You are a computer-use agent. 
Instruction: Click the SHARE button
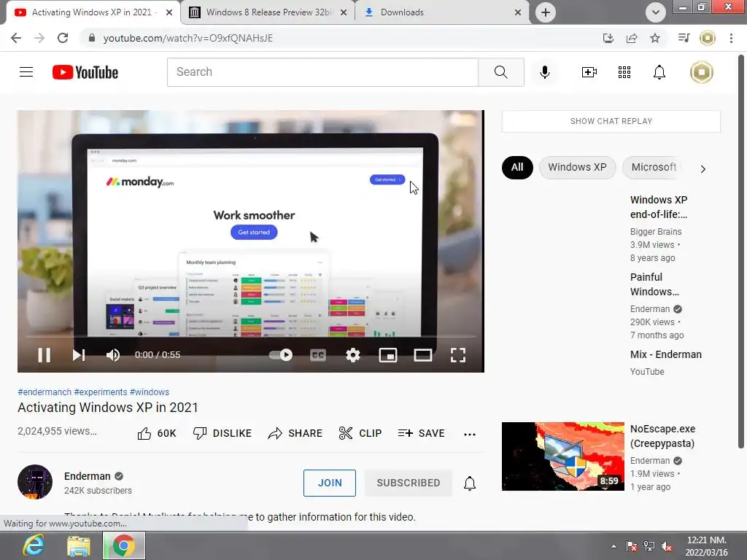coord(295,433)
